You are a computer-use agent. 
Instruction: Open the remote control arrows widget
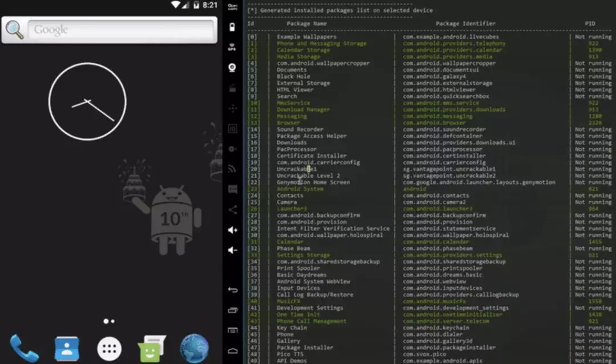(x=233, y=108)
